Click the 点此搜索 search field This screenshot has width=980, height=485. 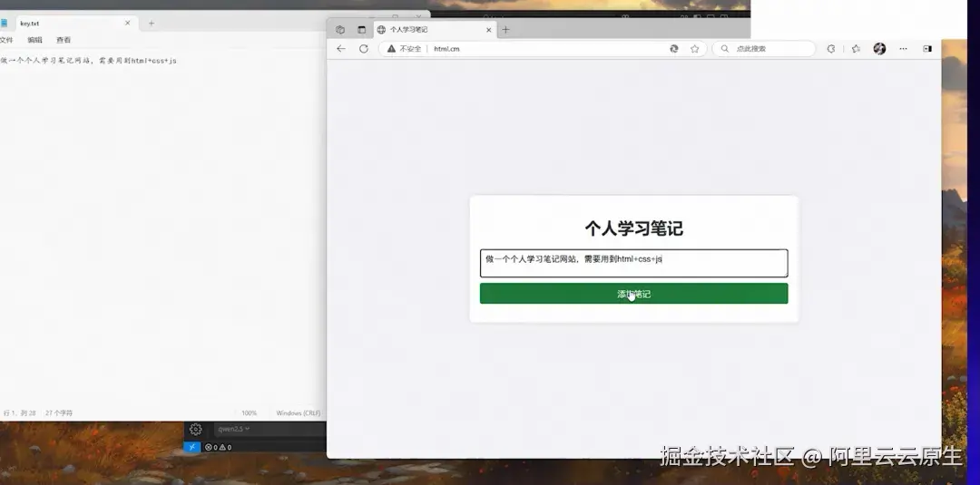(764, 49)
